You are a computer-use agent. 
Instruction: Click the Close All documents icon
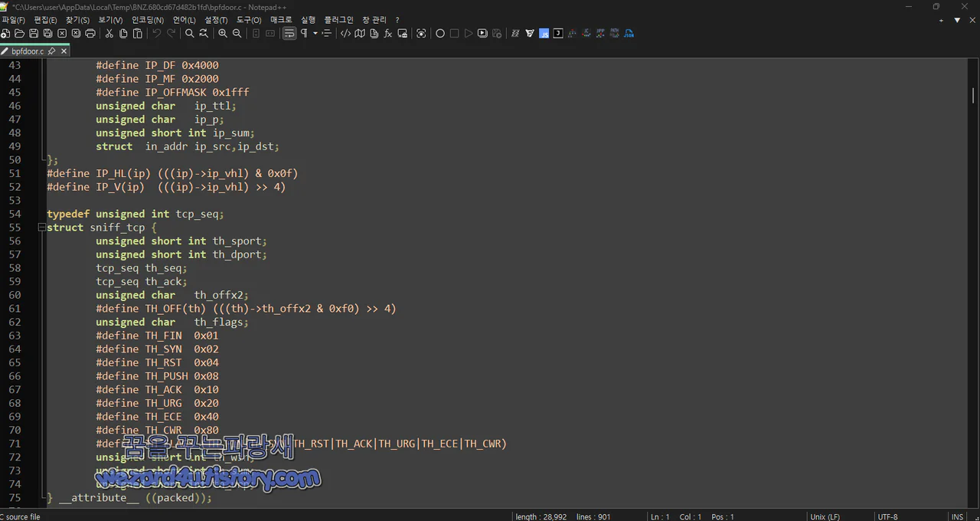point(76,34)
